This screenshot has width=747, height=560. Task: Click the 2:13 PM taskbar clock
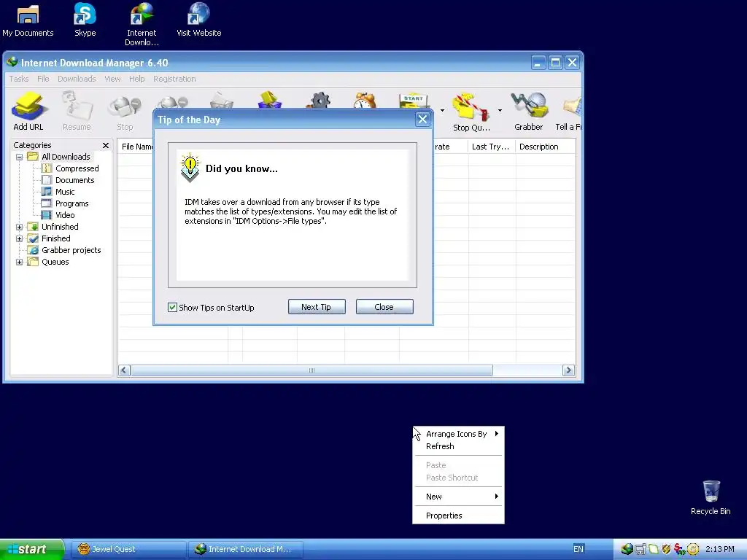click(x=719, y=549)
